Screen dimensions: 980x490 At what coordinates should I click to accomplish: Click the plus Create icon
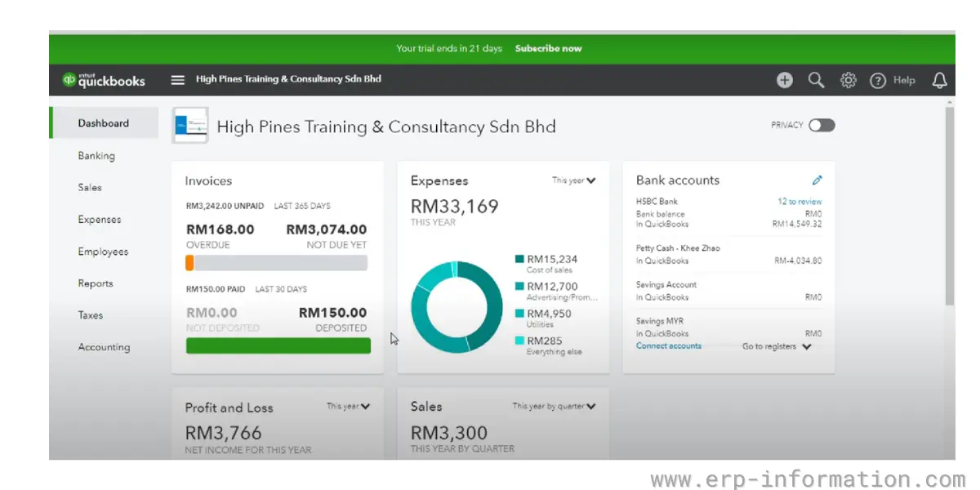pyautogui.click(x=784, y=80)
